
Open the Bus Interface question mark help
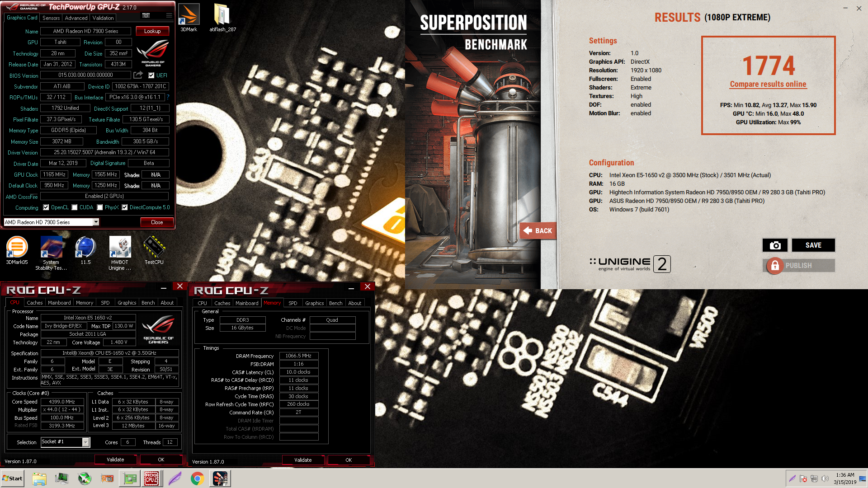[x=168, y=97]
